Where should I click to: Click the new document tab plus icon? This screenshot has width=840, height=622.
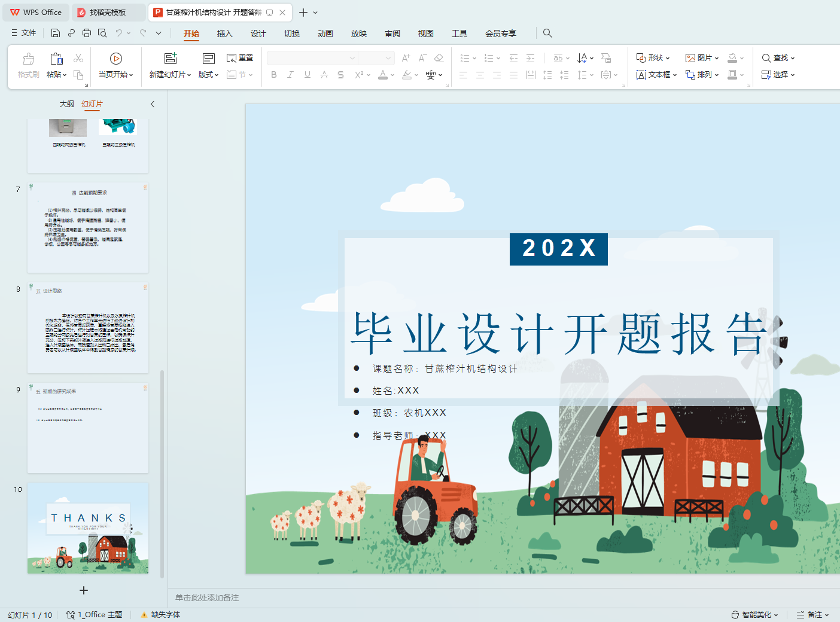303,13
